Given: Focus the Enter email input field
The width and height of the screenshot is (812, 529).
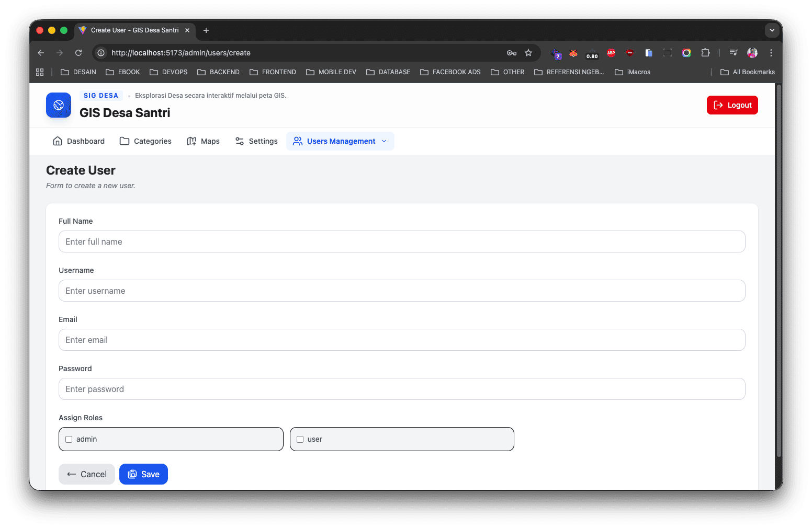Looking at the screenshot, I should (402, 340).
